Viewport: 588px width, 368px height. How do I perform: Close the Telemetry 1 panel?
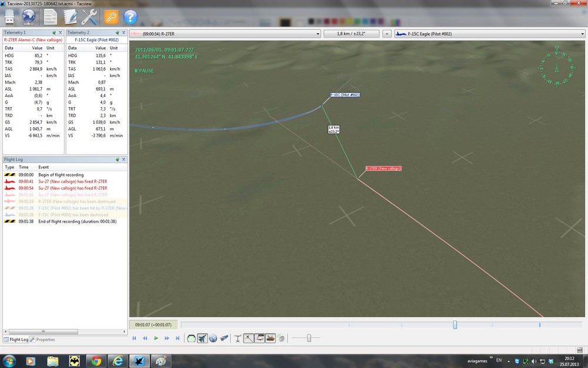[60, 32]
